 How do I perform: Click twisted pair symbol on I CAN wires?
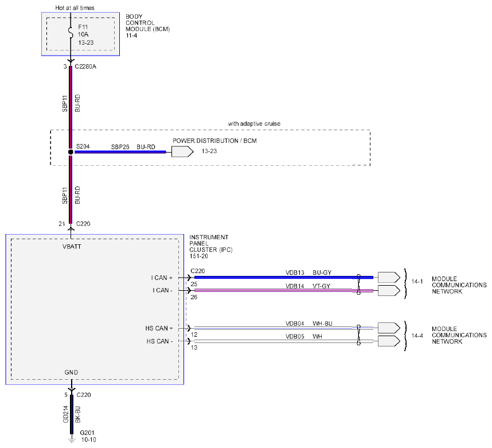click(x=358, y=284)
